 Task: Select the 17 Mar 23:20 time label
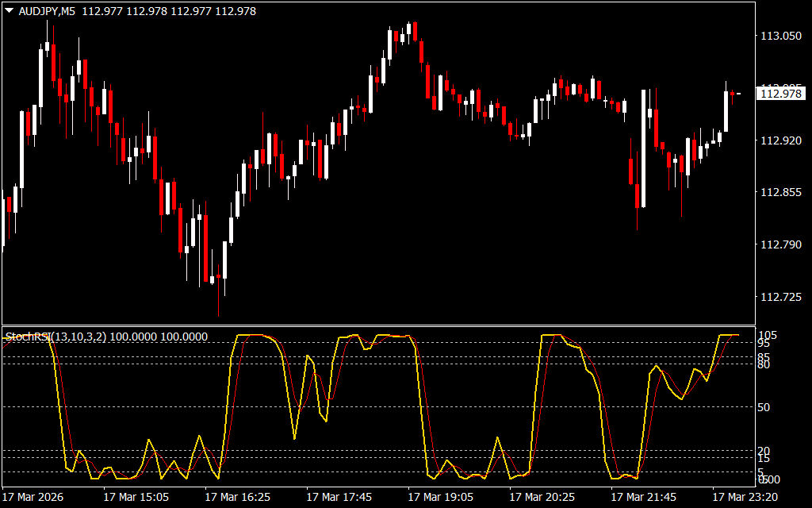[x=745, y=497]
